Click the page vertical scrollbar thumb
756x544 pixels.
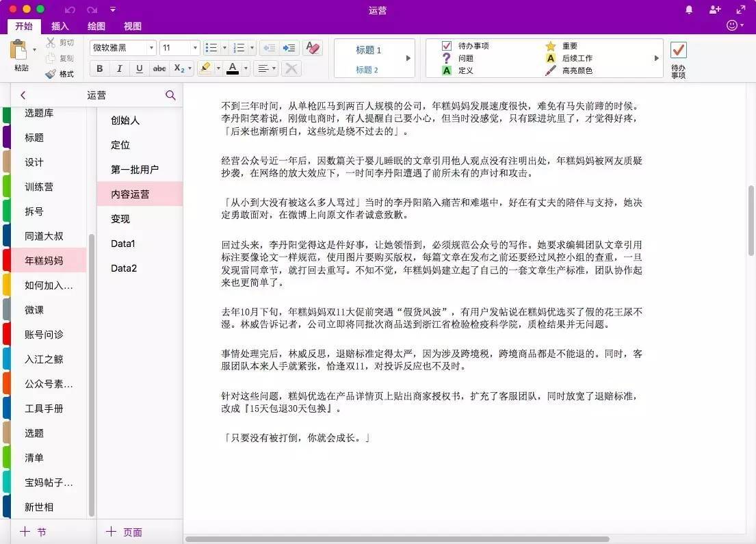(751, 220)
